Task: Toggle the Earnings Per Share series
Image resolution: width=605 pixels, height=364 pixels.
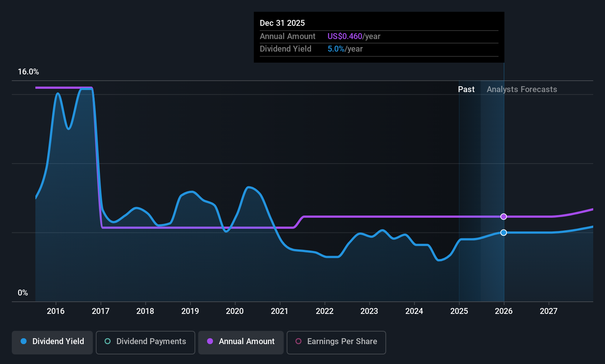Action: click(x=336, y=343)
